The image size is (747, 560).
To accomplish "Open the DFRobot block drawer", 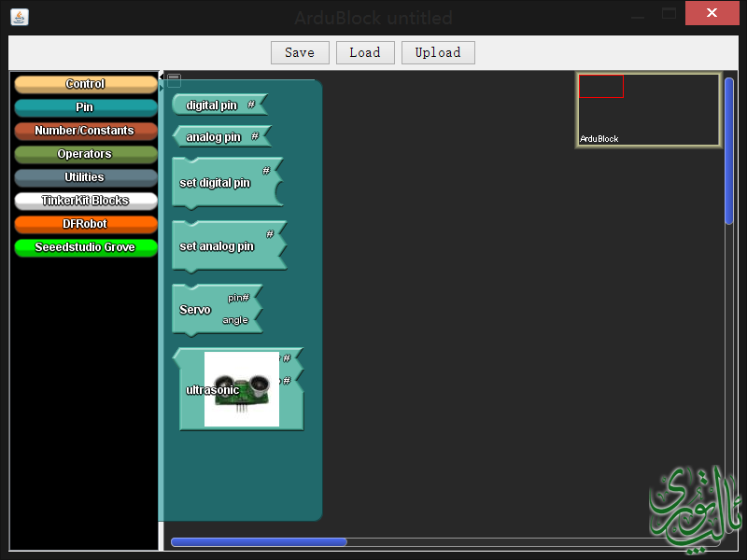I will 86,224.
